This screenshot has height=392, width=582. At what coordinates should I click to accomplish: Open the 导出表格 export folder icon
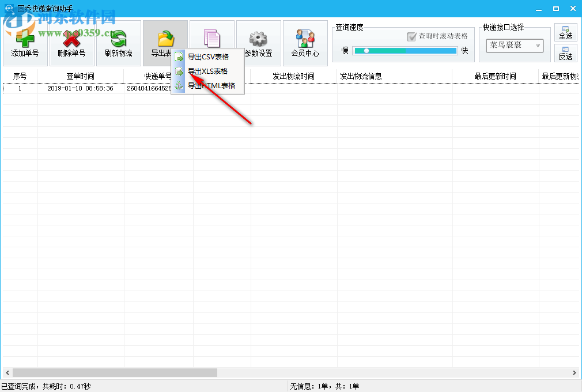[165, 36]
